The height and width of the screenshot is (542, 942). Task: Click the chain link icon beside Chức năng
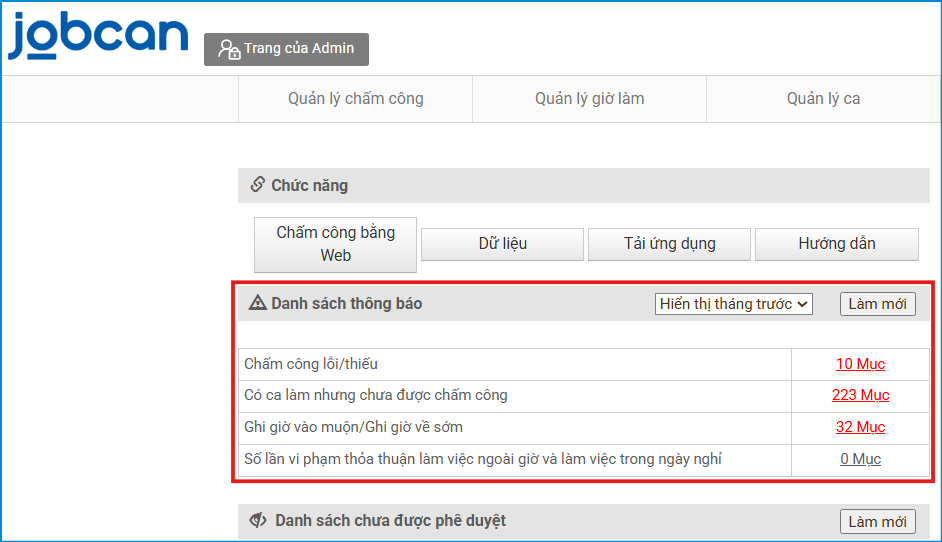click(x=257, y=185)
